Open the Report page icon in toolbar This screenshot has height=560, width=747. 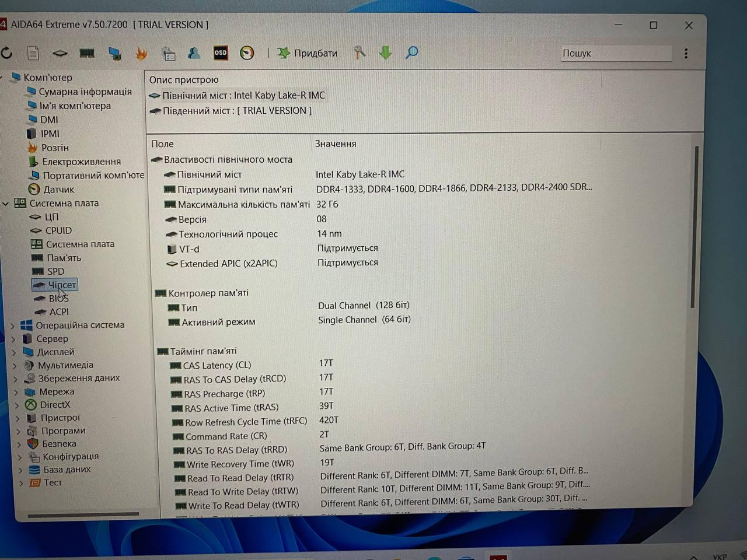33,53
